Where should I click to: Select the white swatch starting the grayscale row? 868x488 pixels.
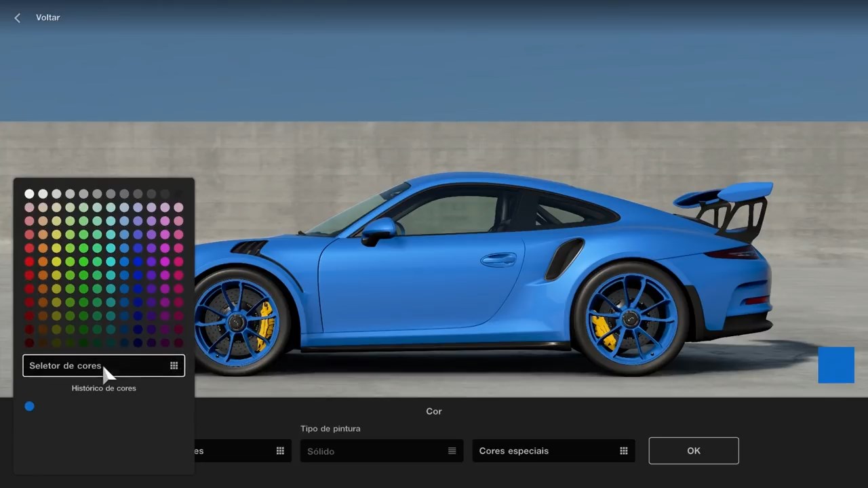[29, 194]
